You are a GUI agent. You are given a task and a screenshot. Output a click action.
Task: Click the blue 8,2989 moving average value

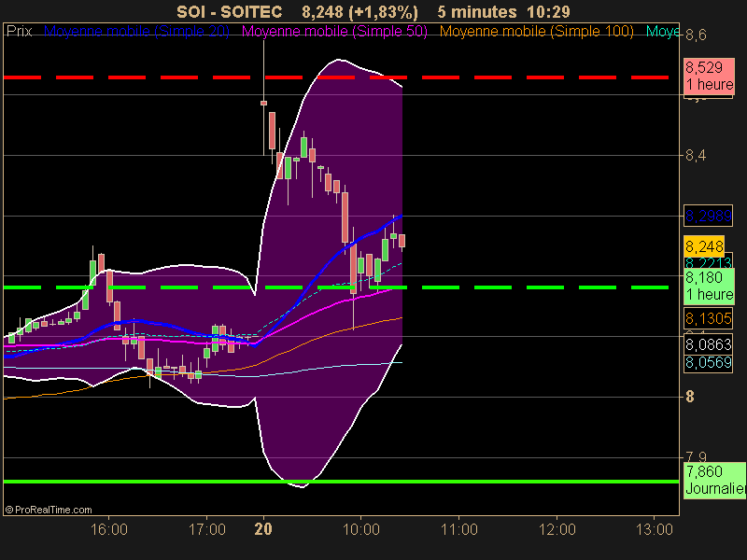[709, 216]
